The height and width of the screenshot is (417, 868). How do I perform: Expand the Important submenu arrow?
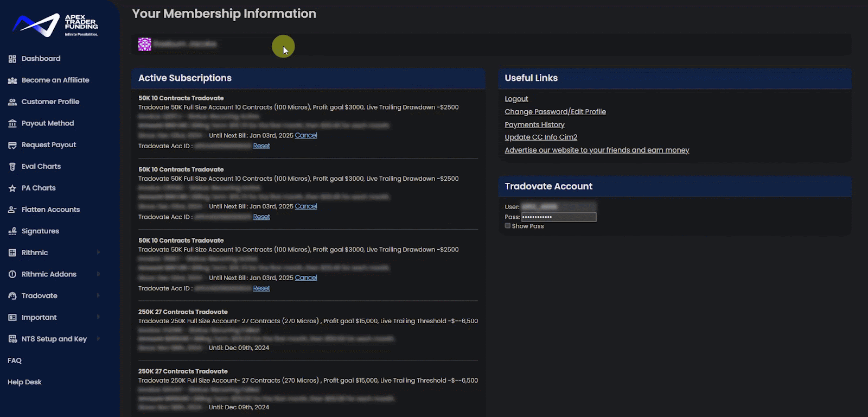[x=98, y=317]
